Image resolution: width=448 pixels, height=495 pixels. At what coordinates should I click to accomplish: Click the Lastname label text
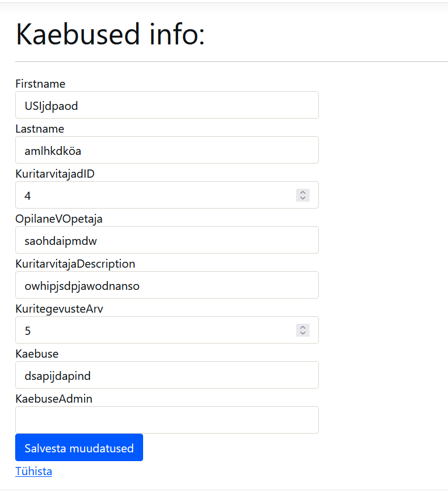(x=40, y=129)
